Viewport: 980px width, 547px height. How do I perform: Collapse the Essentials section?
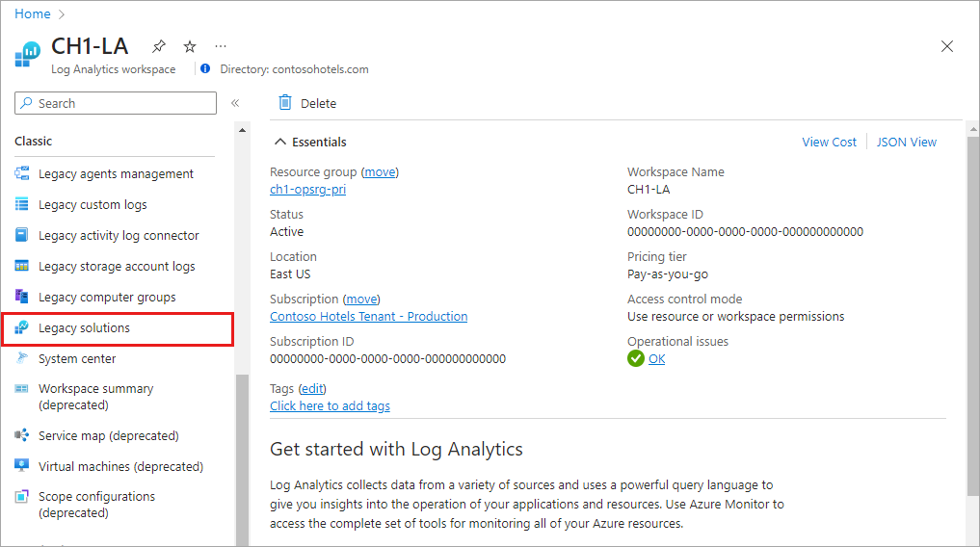280,143
